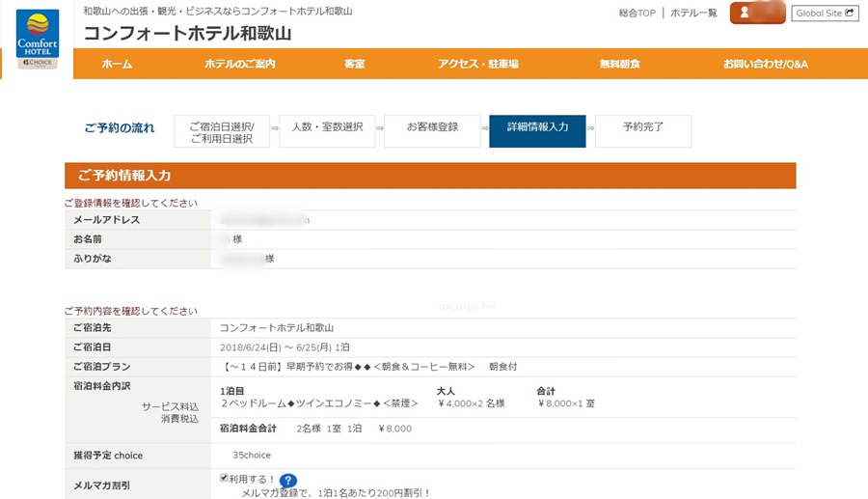Click the Global Site button
Image resolution: width=868 pixels, height=499 pixels.
pos(825,13)
